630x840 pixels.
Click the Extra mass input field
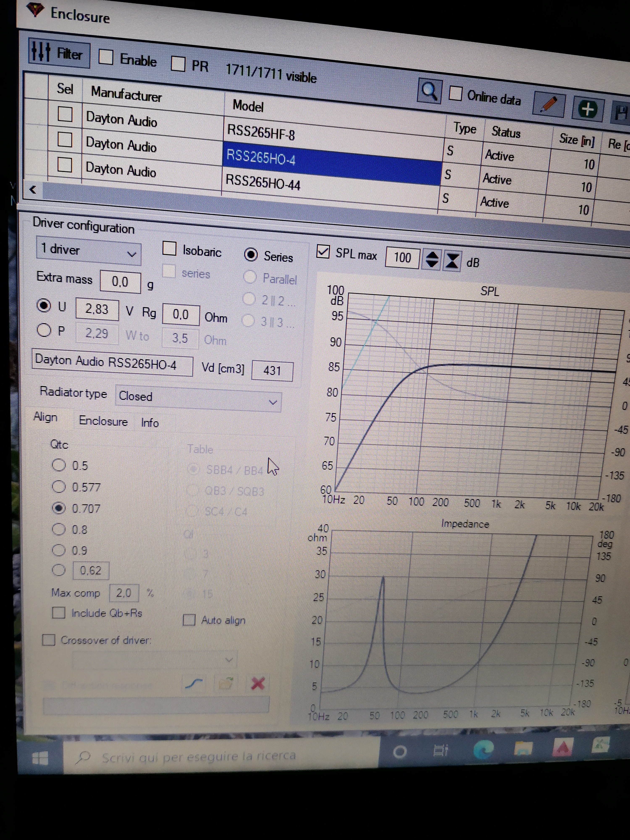(x=120, y=281)
